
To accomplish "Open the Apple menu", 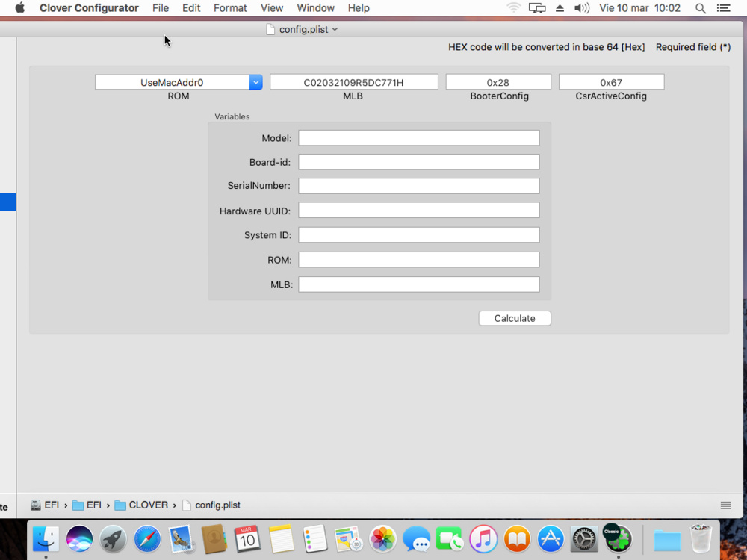I will point(20,8).
